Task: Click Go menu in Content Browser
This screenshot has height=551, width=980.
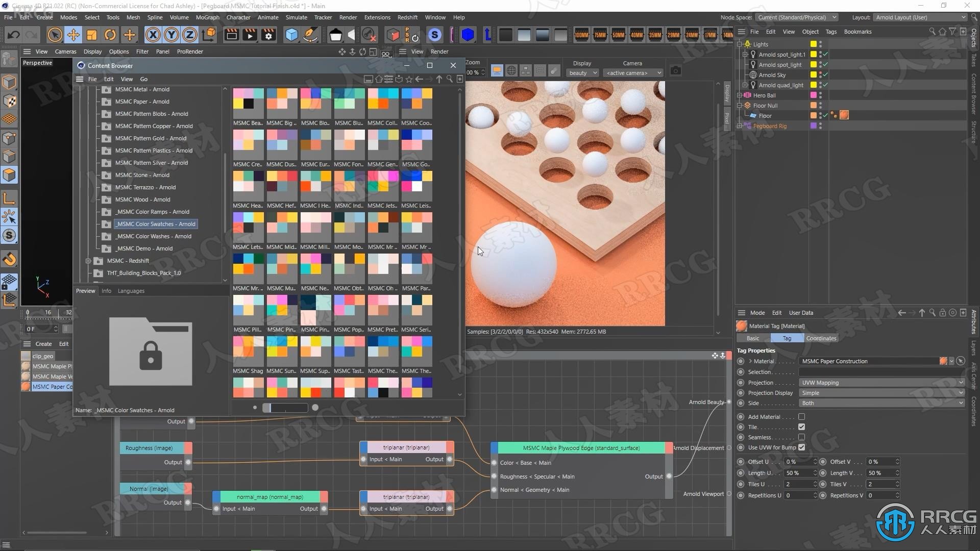Action: [143, 79]
